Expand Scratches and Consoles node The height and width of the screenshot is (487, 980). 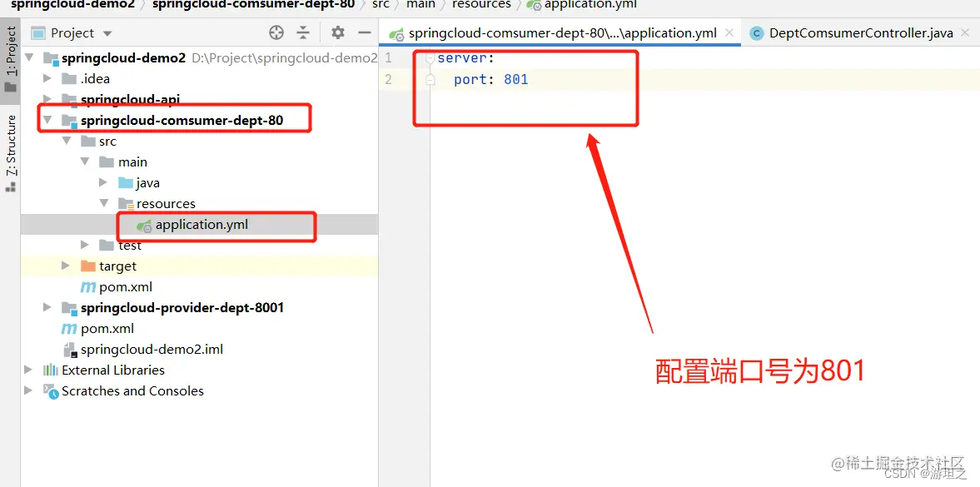pos(28,390)
